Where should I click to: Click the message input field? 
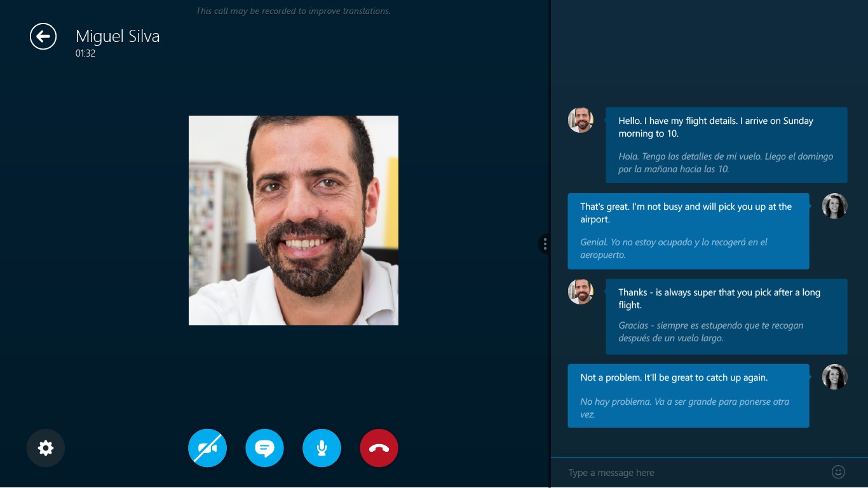pyautogui.click(x=667, y=472)
